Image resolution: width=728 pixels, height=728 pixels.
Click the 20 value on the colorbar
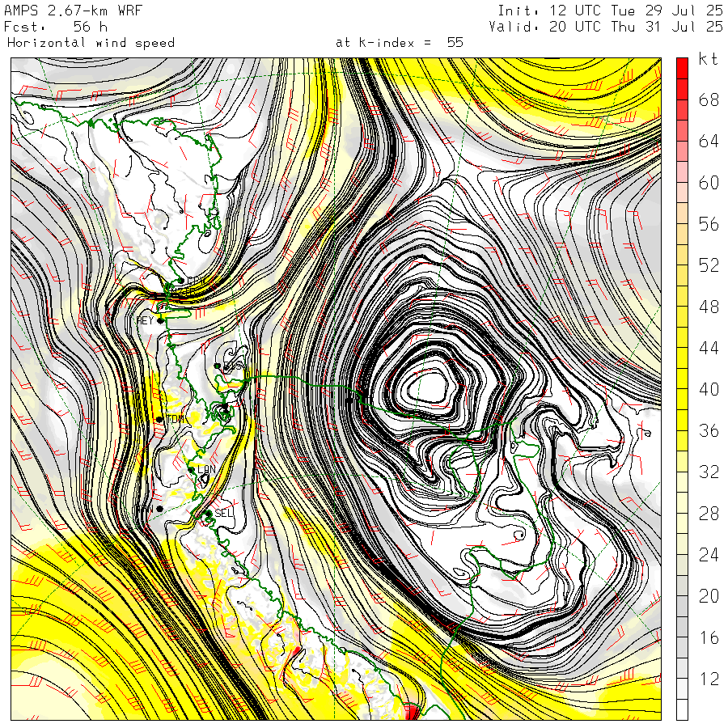tap(709, 597)
